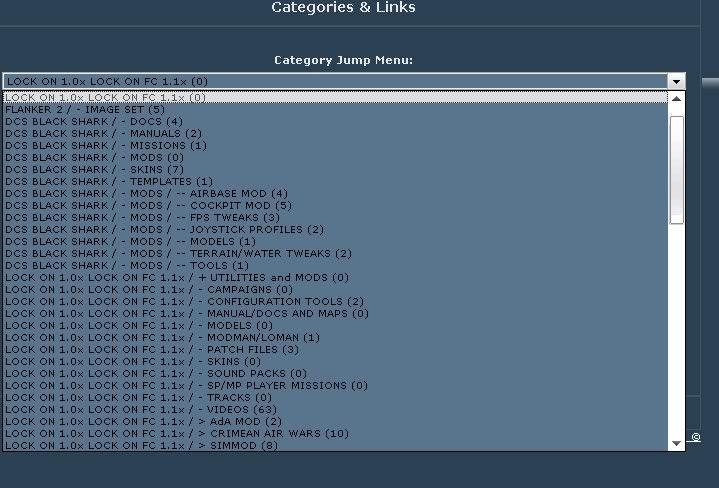Click the Category Jump Menu combo box field
This screenshot has width=719, height=488.
(x=344, y=82)
